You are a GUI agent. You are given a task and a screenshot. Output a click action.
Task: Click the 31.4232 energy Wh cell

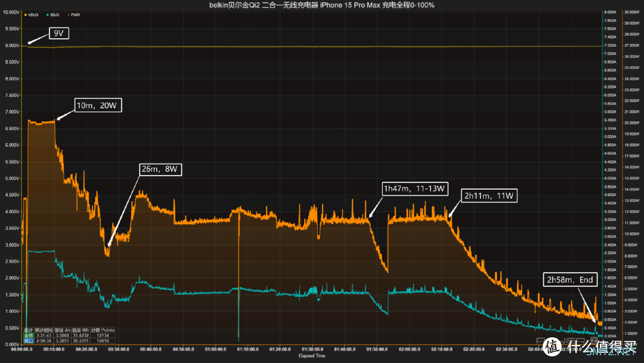pos(80,336)
